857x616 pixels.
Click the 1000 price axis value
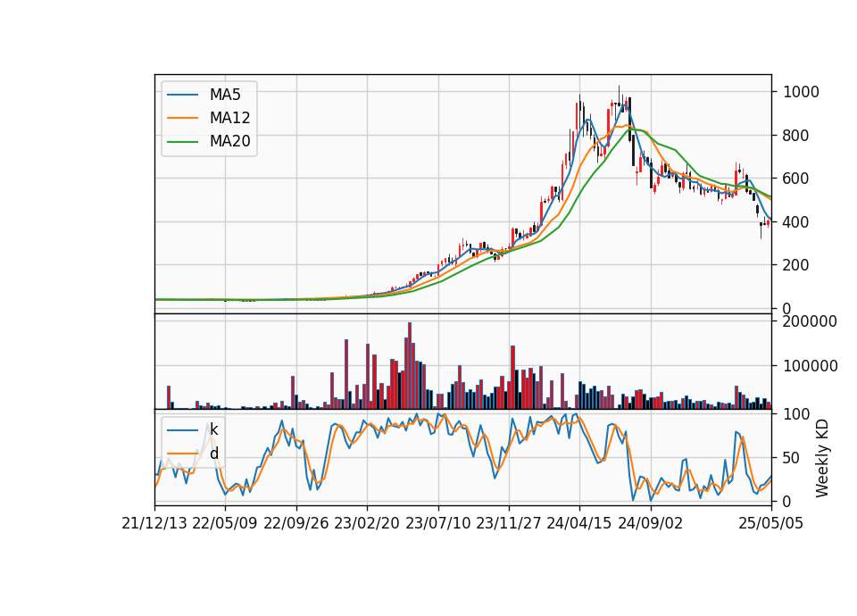click(x=801, y=92)
